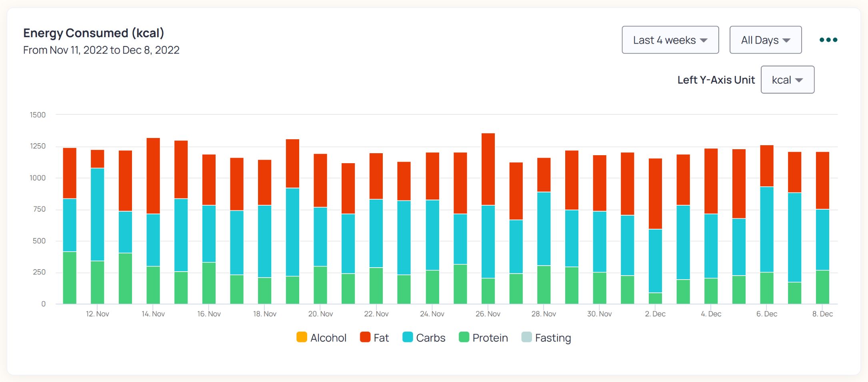Open the three-dot options menu
The width and height of the screenshot is (868, 382).
(828, 39)
